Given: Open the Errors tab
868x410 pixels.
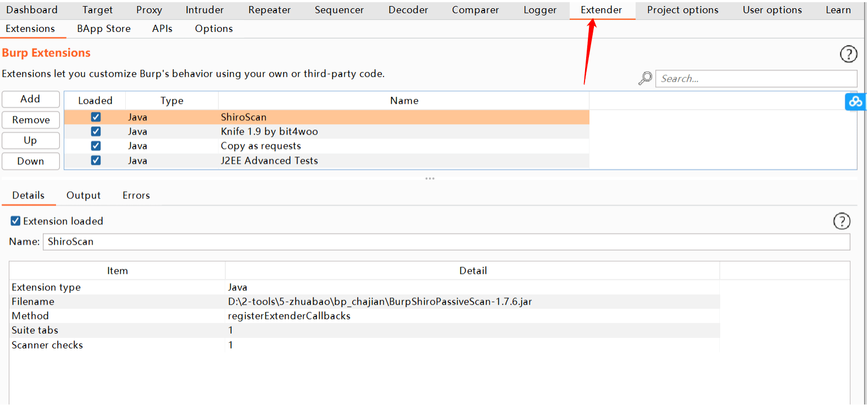Looking at the screenshot, I should click(x=136, y=195).
